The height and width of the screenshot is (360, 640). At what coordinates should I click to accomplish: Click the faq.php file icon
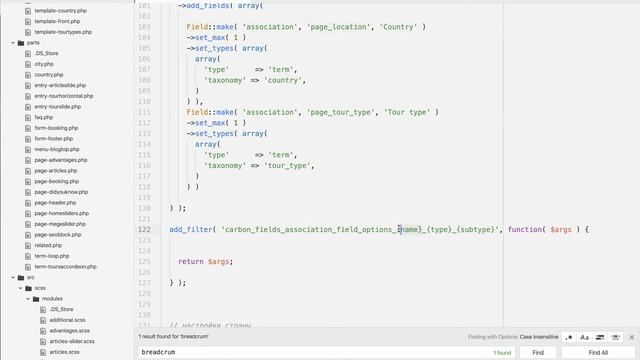[28, 117]
